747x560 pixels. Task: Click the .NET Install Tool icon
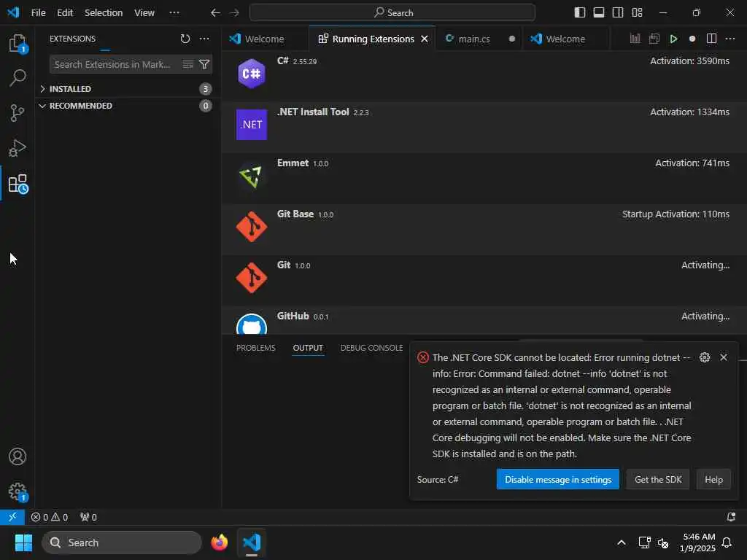252,124
